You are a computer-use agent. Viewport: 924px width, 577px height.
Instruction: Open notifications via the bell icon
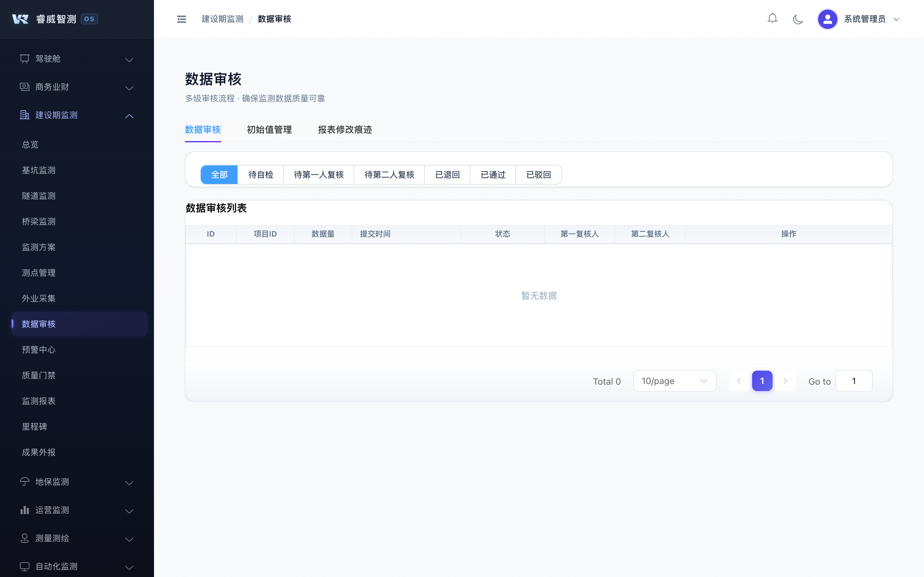773,18
